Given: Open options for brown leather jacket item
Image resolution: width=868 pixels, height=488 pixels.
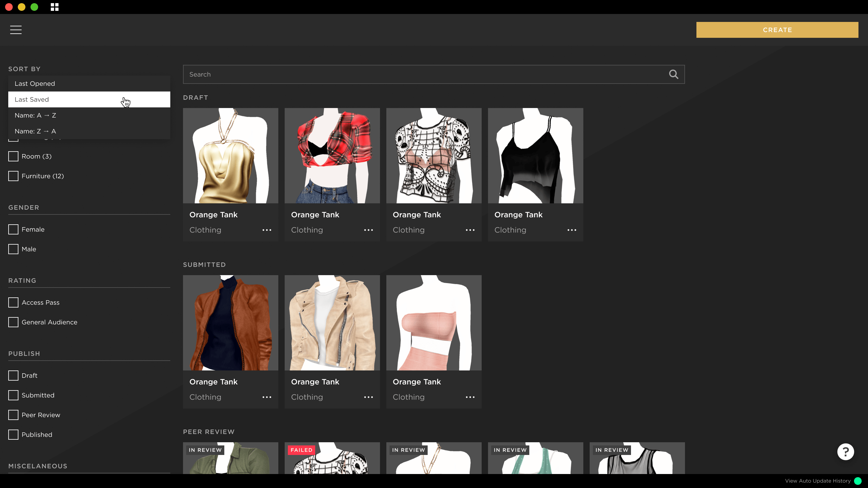Looking at the screenshot, I should (x=267, y=397).
